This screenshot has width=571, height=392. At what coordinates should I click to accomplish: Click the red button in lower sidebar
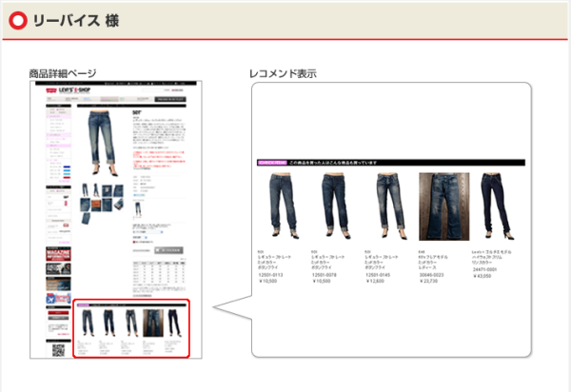[x=58, y=313]
